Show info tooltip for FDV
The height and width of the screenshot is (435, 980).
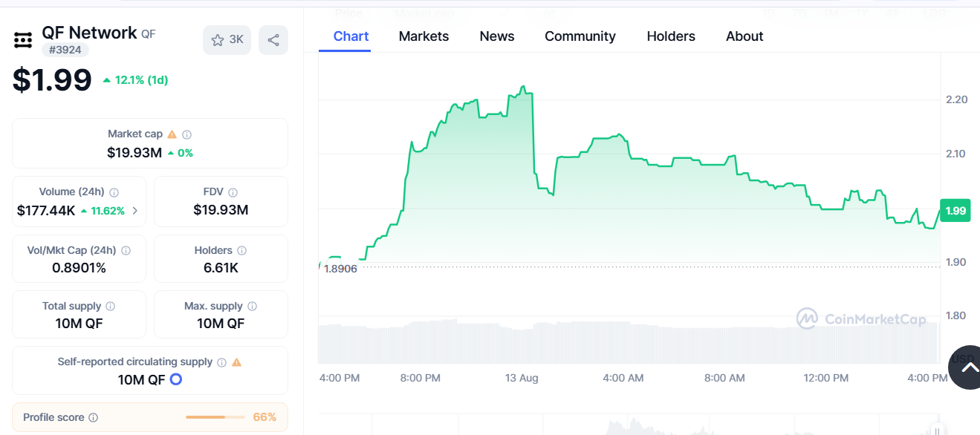coord(233,192)
